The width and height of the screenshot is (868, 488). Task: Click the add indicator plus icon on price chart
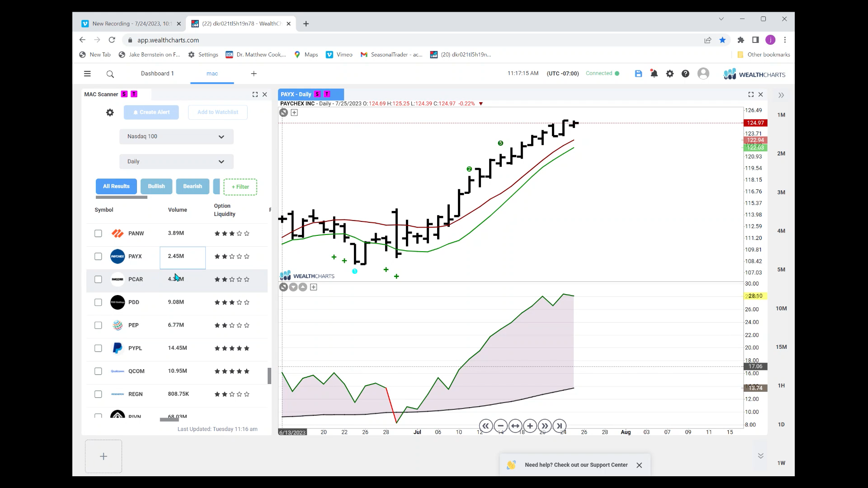click(x=294, y=113)
